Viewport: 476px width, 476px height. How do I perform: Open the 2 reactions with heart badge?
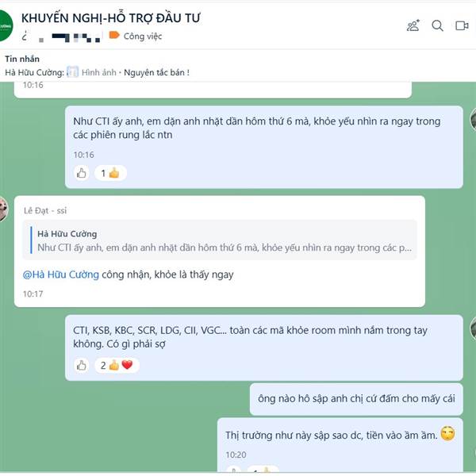coord(117,365)
